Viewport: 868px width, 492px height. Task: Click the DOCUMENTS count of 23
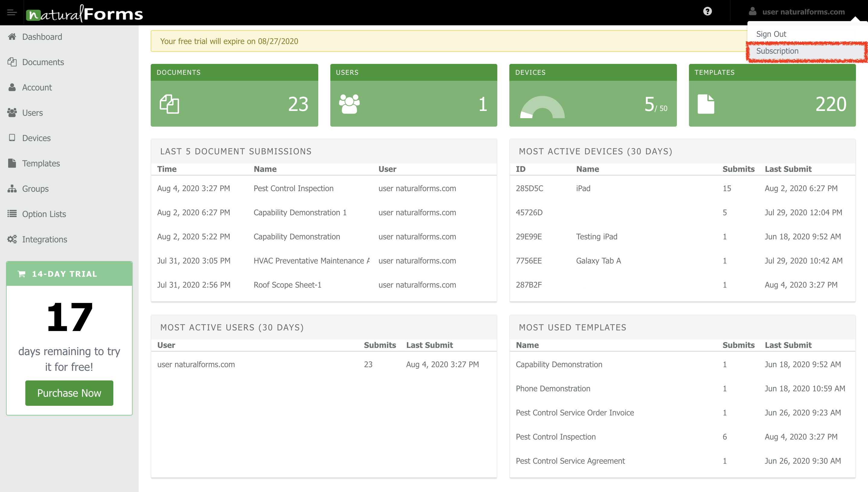pyautogui.click(x=298, y=104)
